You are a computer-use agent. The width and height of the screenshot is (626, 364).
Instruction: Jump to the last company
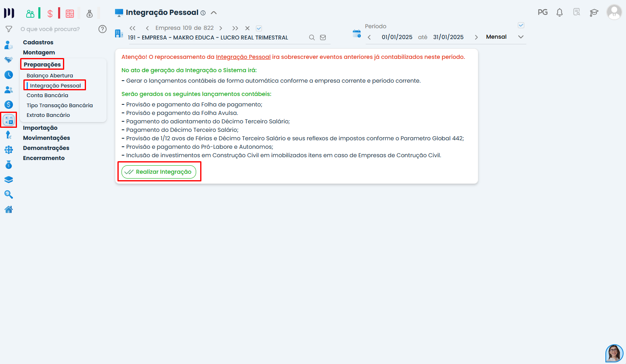click(x=235, y=28)
